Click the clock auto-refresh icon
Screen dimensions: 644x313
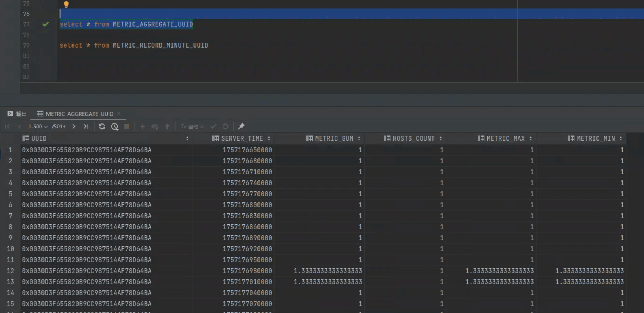[x=115, y=127]
